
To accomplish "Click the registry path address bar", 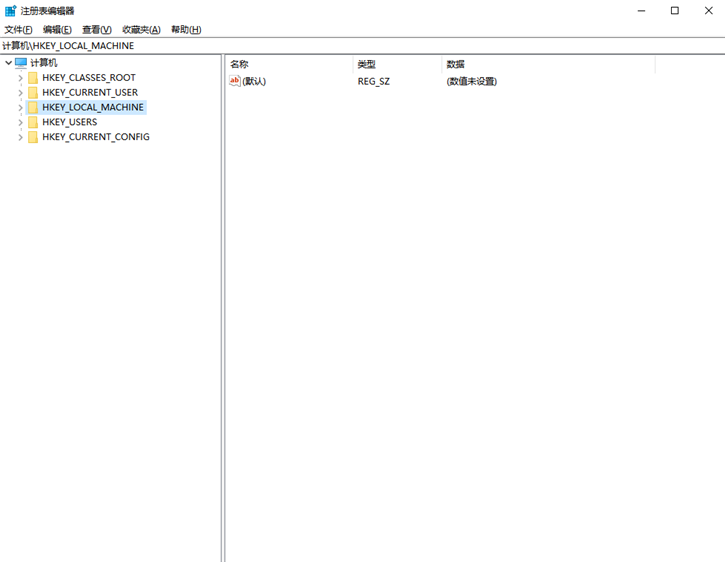I will tap(362, 46).
